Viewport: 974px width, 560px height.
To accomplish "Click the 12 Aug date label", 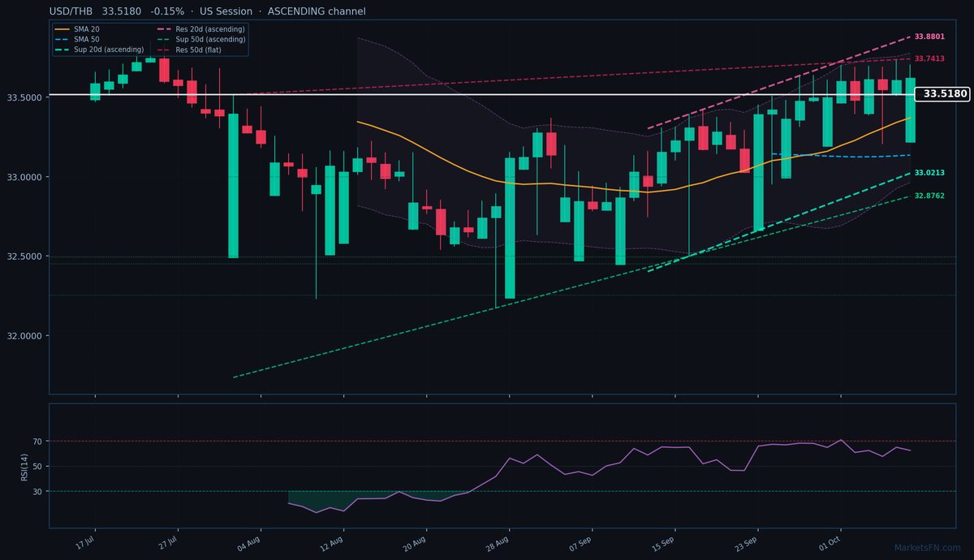I will point(332,543).
